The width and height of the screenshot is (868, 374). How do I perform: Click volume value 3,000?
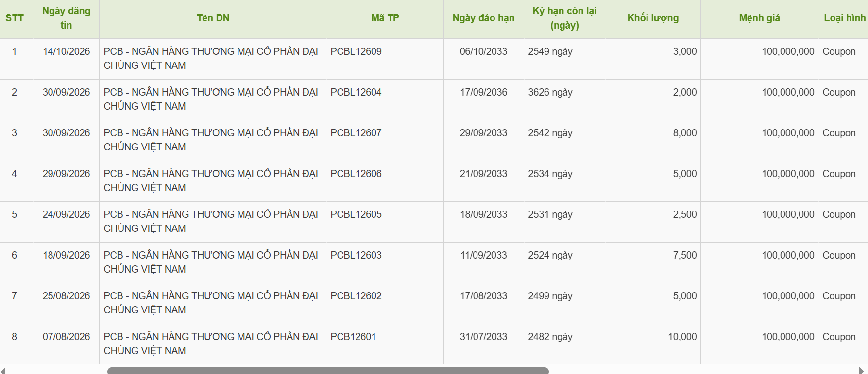click(x=685, y=51)
